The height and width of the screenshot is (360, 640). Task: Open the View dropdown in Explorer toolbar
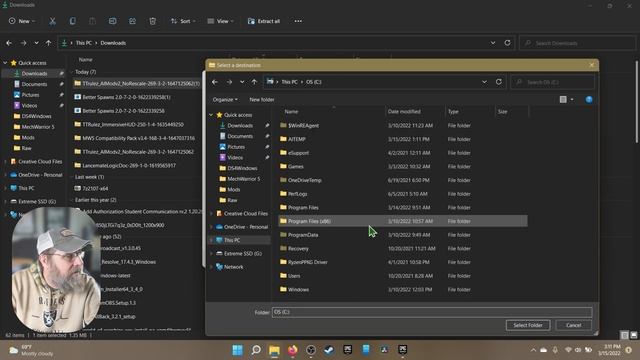tap(220, 21)
